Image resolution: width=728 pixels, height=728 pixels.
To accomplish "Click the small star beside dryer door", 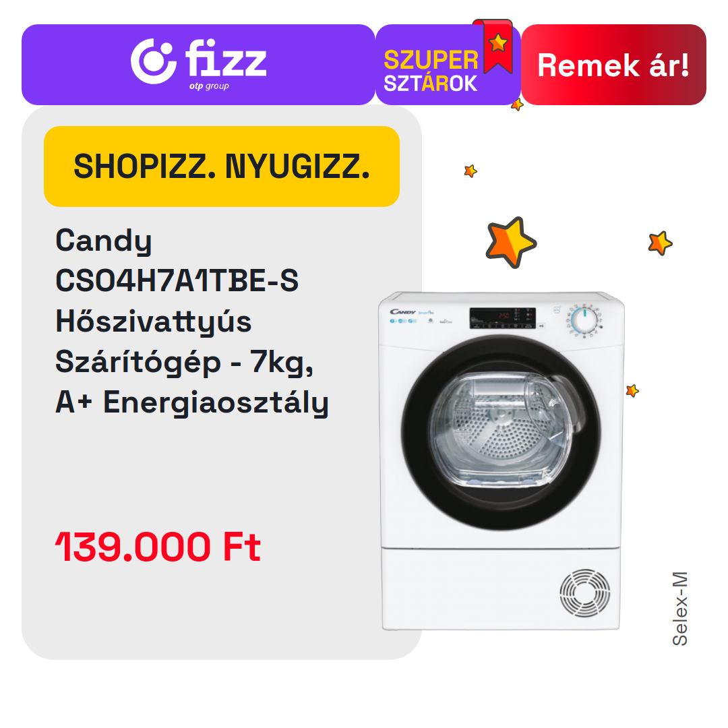I will coord(632,391).
